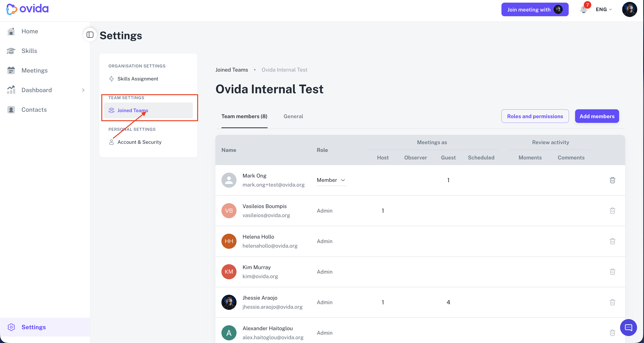Click the Ovida logo
This screenshot has height=343, width=644.
[x=27, y=9]
